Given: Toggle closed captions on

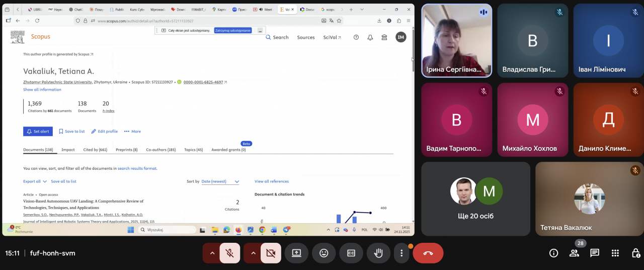Looking at the screenshot, I should 351,253.
